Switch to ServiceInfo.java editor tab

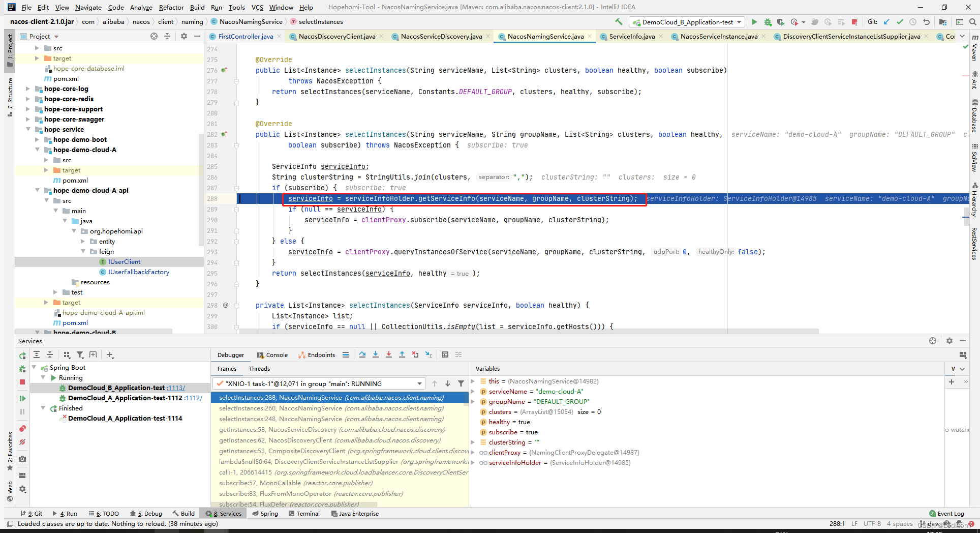click(632, 36)
